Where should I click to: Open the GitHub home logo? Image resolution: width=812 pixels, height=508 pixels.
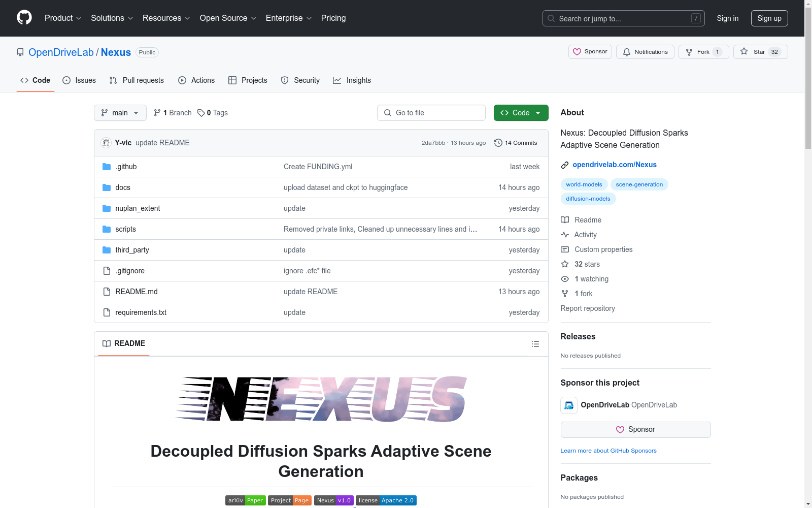[24, 18]
